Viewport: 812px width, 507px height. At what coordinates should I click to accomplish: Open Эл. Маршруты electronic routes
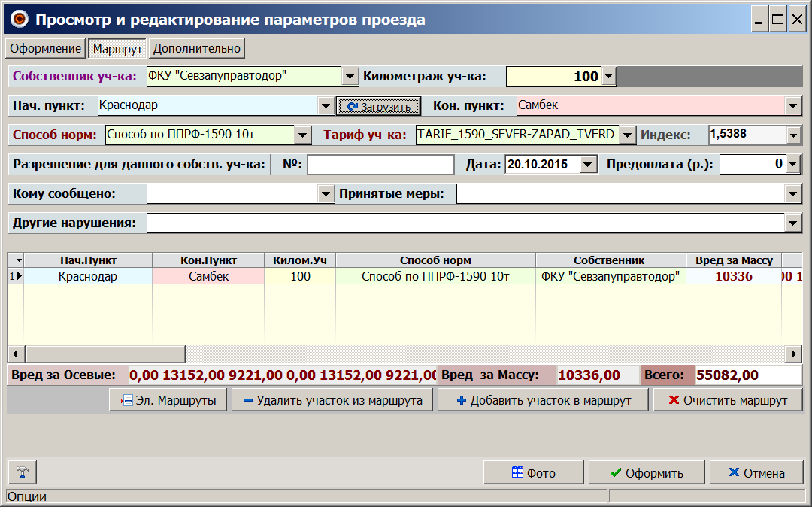[168, 400]
